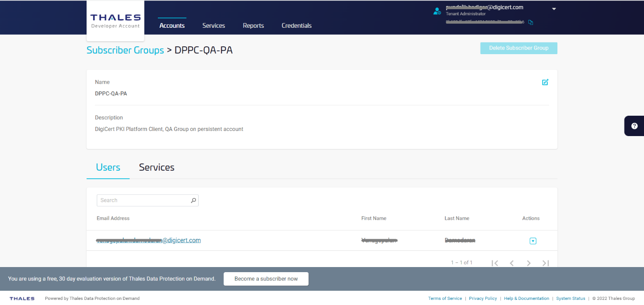Click the search magnifier icon in users table
This screenshot has width=644, height=305.
pos(194,200)
